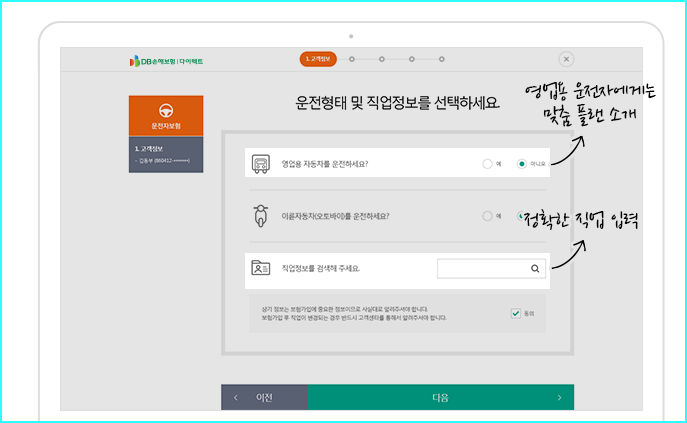Click the motorcycle scooter icon
Screen dimensions: 687x423
(261, 216)
